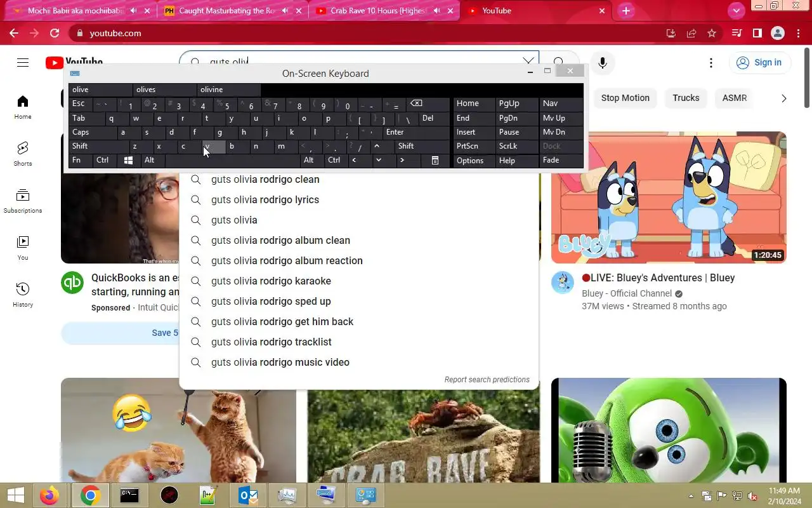812x508 pixels.
Task: Toggle Fade on the On-Screen Keyboard
Action: pos(561,160)
